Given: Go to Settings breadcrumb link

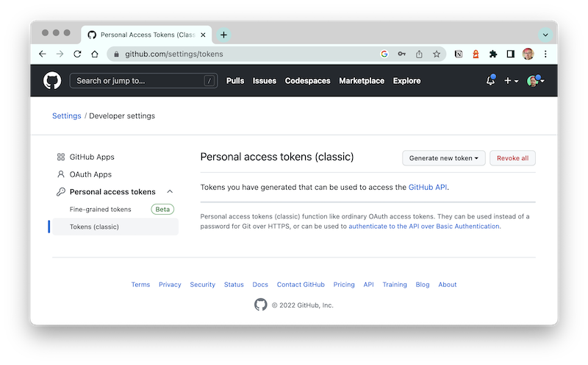Looking at the screenshot, I should [x=67, y=116].
